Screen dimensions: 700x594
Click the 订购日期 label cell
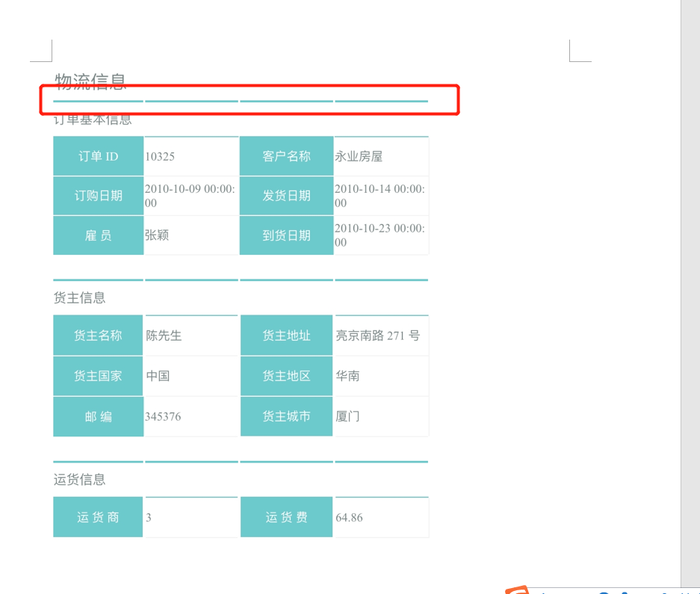click(98, 196)
